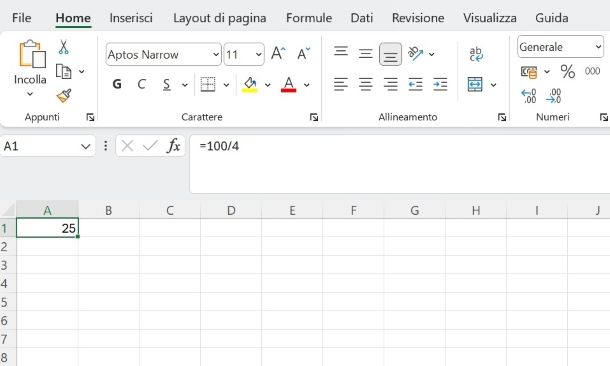
Task: Open Revisione tab
Action: (418, 18)
